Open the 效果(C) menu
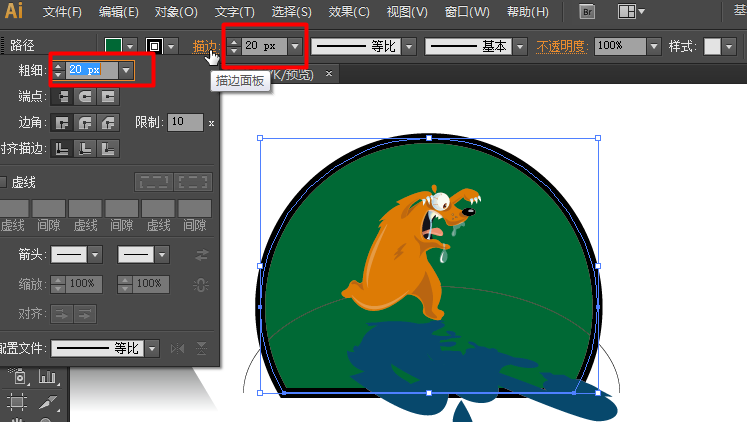This screenshot has width=747, height=422. click(349, 12)
